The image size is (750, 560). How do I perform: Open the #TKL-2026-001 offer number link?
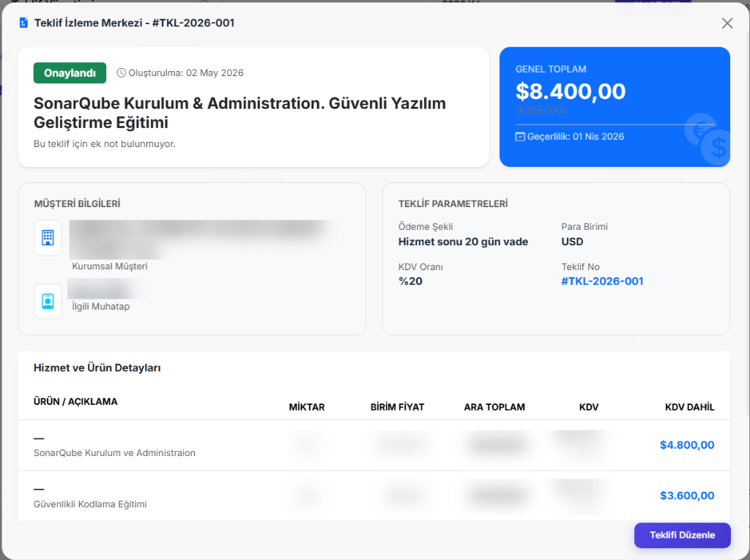point(602,281)
